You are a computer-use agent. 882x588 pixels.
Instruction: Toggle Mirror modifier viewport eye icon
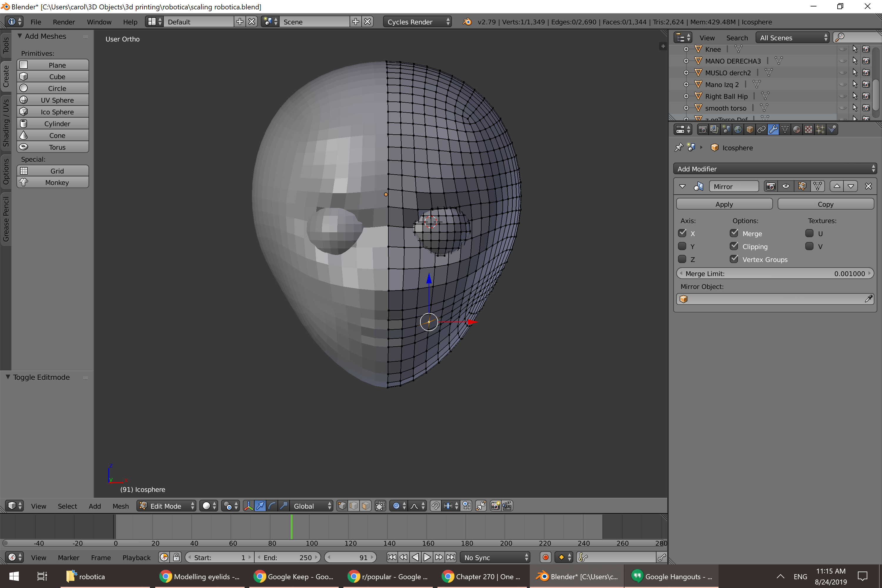[x=786, y=186]
